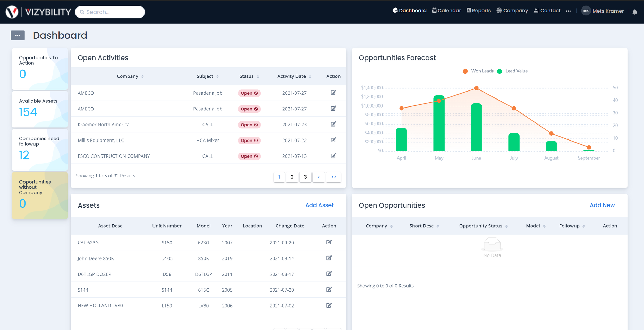Click the Vizybility logo icon
This screenshot has height=330, width=644.
(x=12, y=12)
